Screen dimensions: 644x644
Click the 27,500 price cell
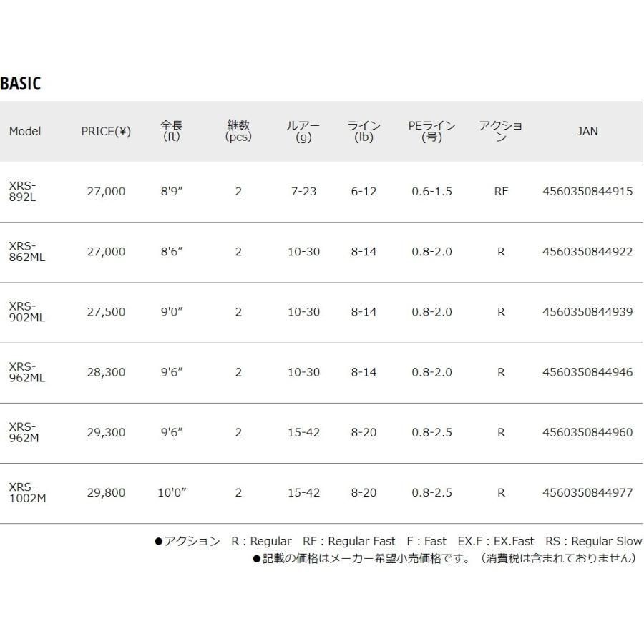point(106,312)
